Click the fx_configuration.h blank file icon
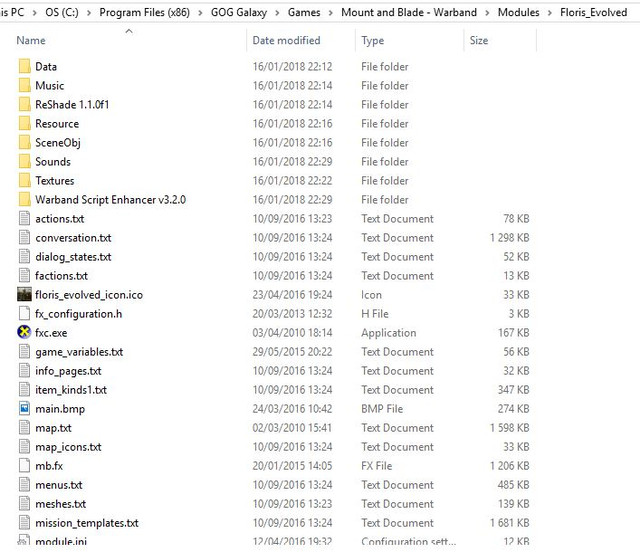The image size is (640, 560). (24, 313)
